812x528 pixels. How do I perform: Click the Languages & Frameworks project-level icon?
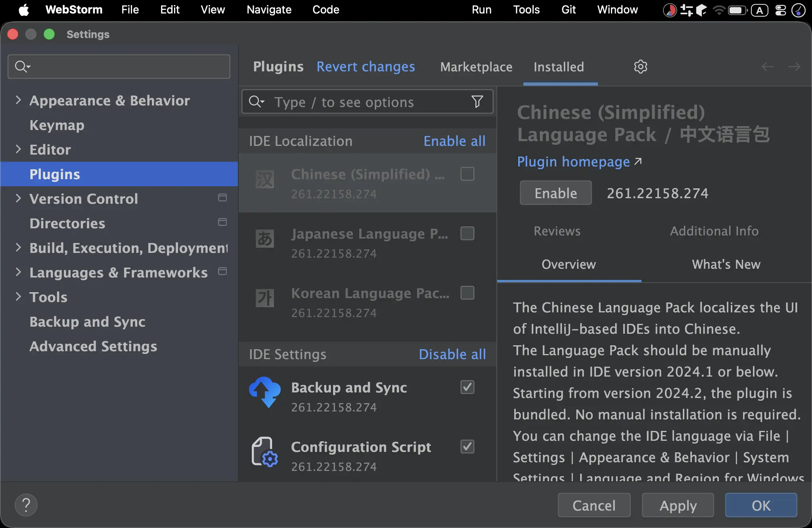click(x=222, y=271)
